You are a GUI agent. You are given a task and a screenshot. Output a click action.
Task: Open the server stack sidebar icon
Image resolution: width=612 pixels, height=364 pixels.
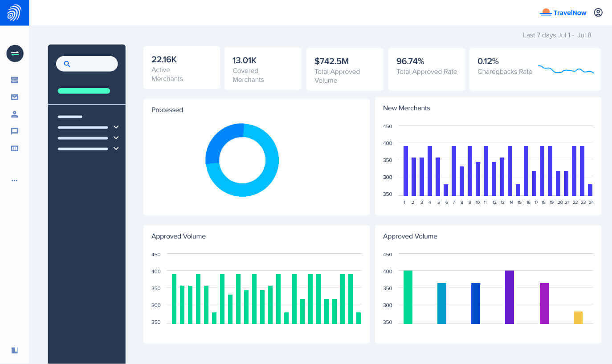(15, 80)
